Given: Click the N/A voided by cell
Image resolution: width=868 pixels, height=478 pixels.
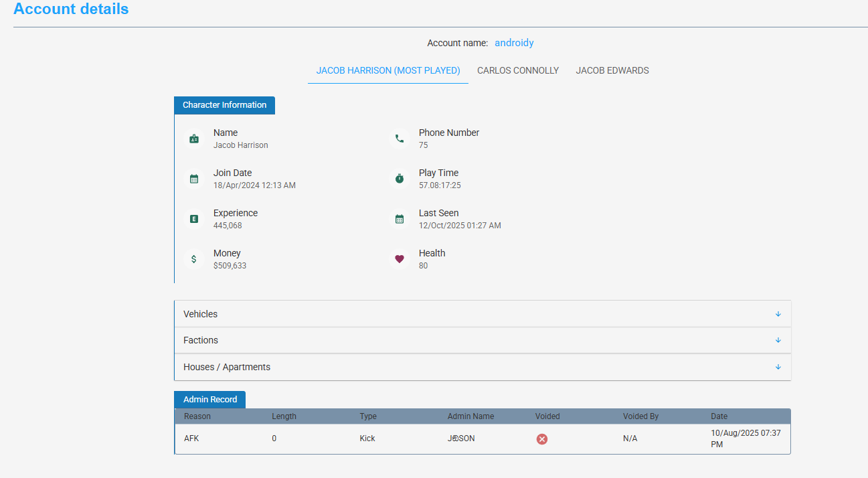Looking at the screenshot, I should [630, 439].
